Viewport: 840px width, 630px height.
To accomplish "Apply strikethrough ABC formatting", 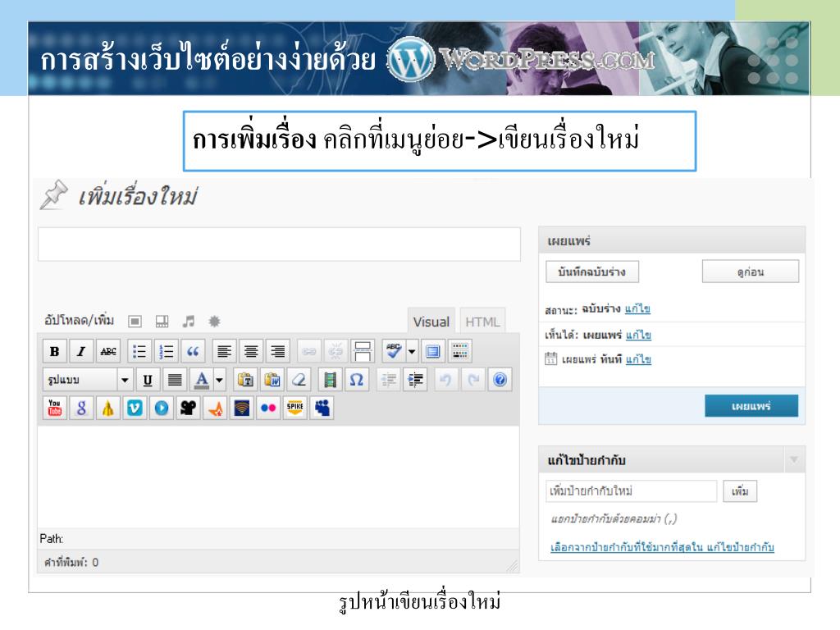I will click(x=108, y=351).
